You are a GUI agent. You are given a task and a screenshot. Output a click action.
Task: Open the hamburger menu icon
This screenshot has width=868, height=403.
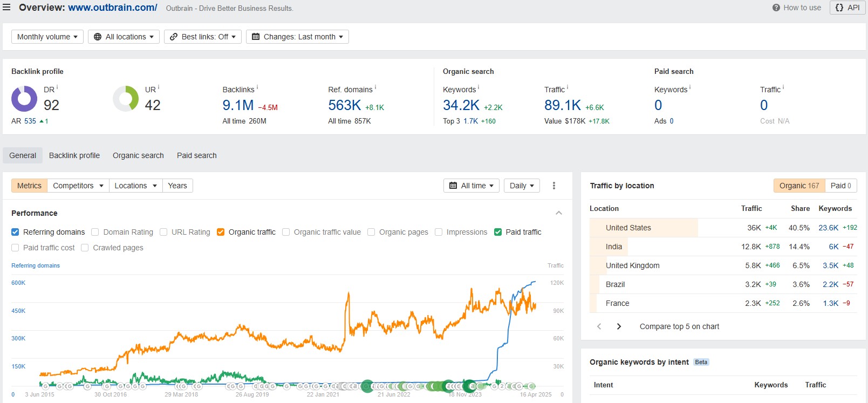[6, 8]
